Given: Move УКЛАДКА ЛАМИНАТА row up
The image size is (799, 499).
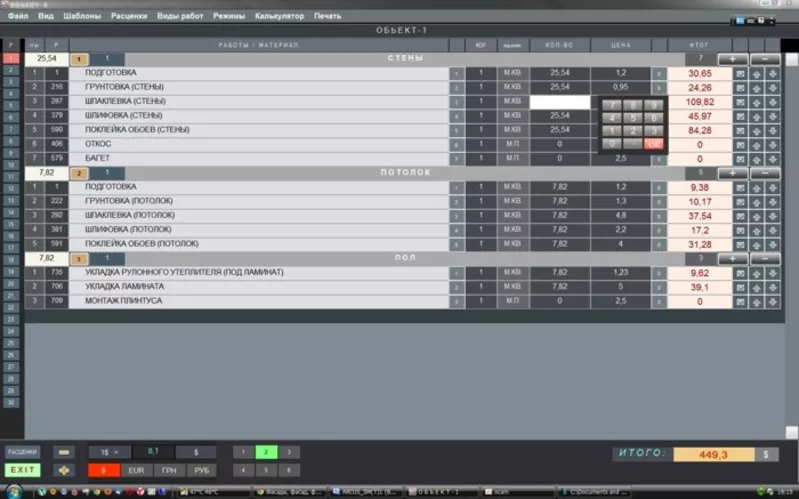Looking at the screenshot, I should [757, 287].
